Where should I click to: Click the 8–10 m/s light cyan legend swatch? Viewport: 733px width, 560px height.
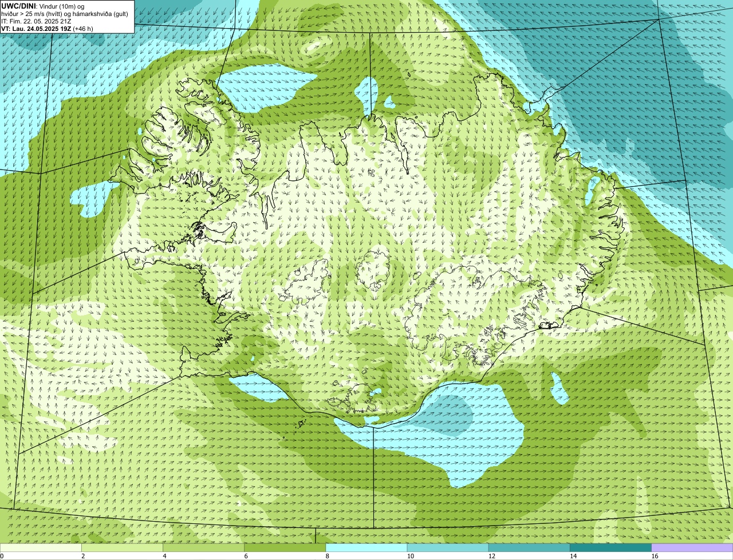point(366,547)
